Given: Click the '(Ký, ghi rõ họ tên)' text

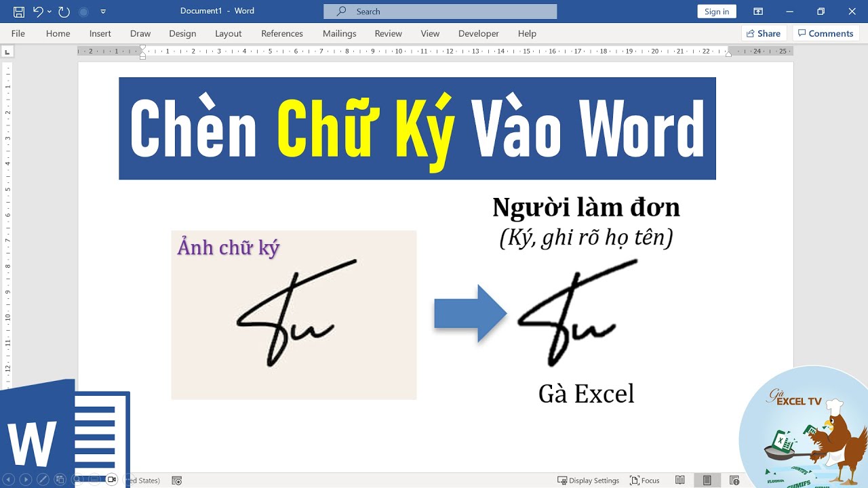Looking at the screenshot, I should (586, 237).
